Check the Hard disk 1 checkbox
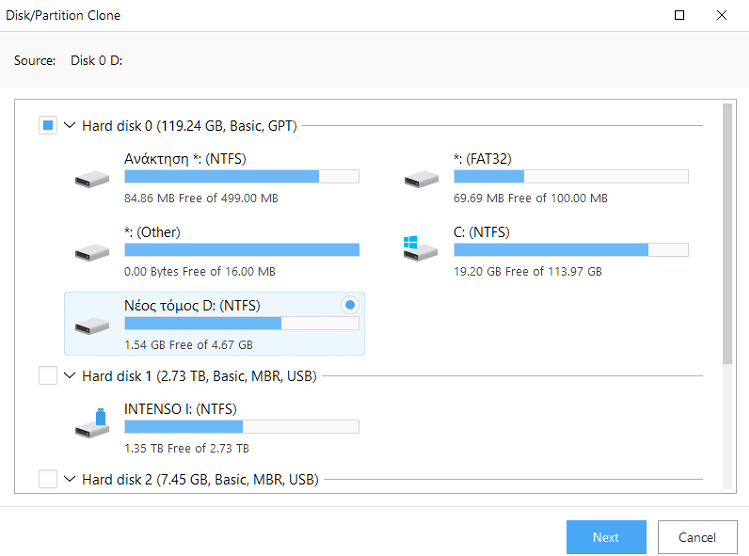 [x=48, y=375]
